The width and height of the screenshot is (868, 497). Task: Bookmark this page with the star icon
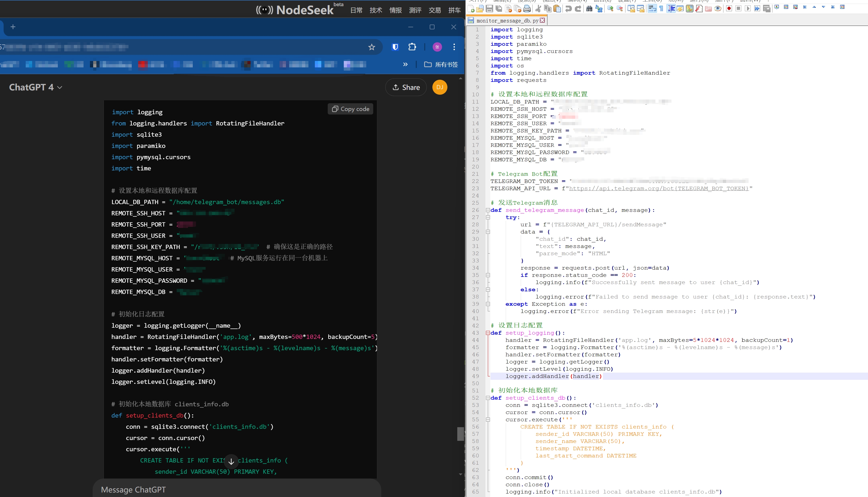[372, 47]
